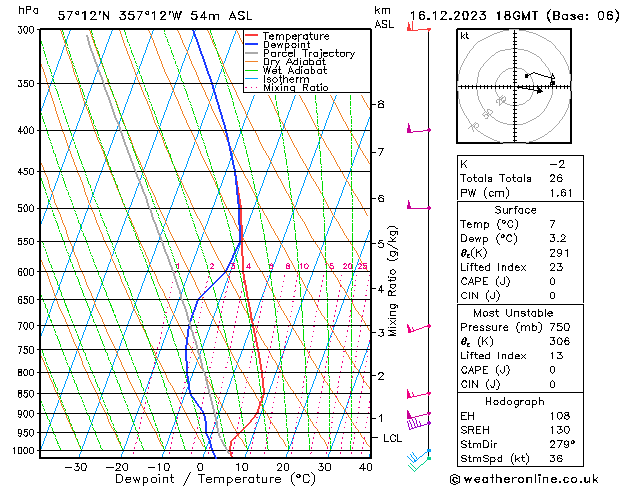Click the km ASL axis unit label
This screenshot has width=629, height=486.
tap(384, 17)
